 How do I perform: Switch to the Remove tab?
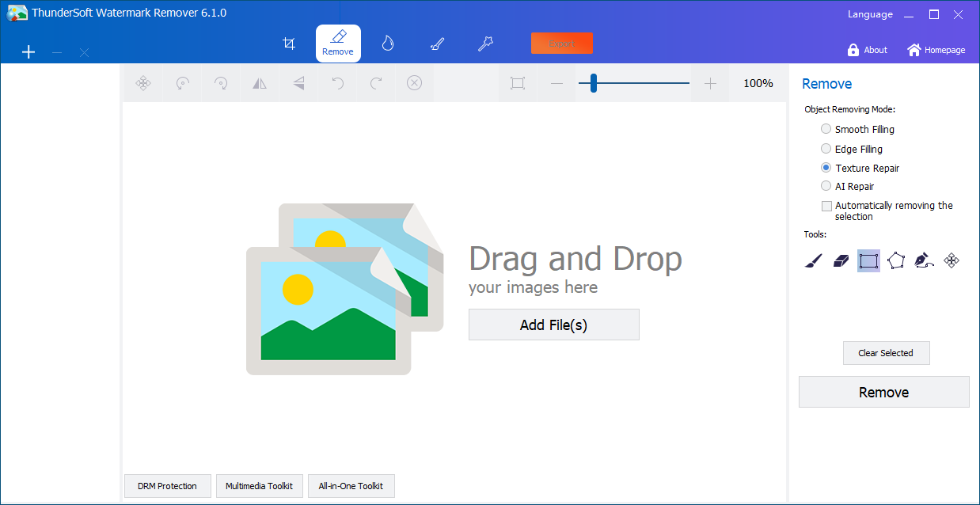click(x=338, y=43)
